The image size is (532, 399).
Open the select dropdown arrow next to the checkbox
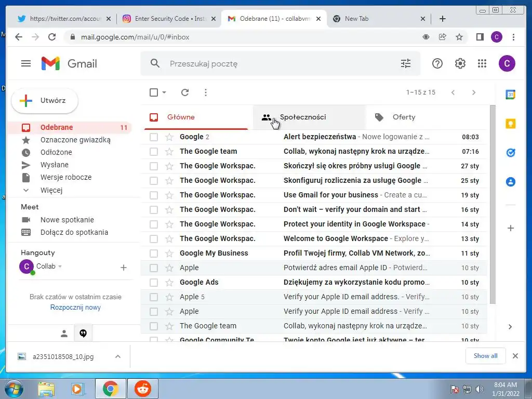coord(164,92)
